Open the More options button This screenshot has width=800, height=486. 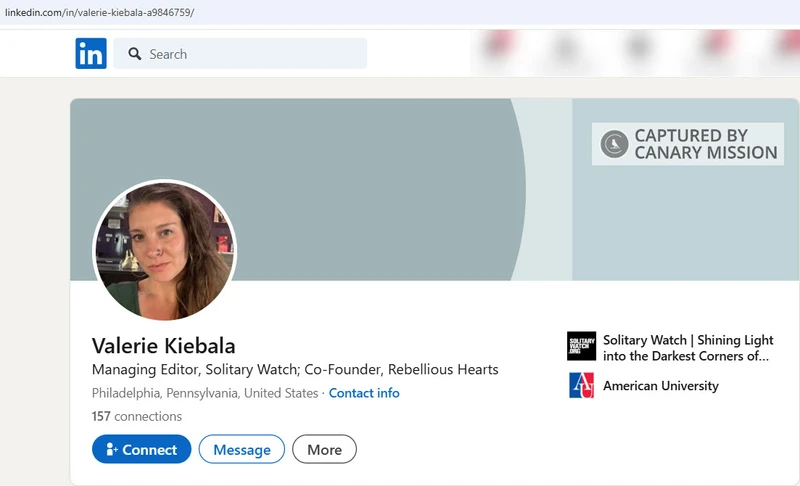point(324,449)
